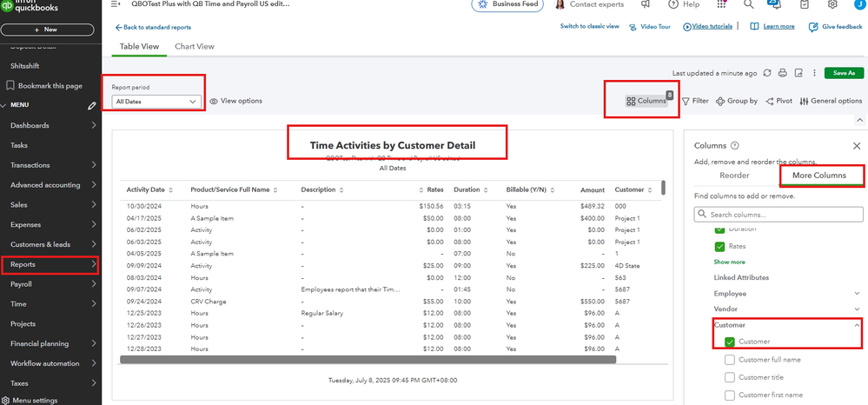Sort by Description column arrows
868x405 pixels.
341,190
